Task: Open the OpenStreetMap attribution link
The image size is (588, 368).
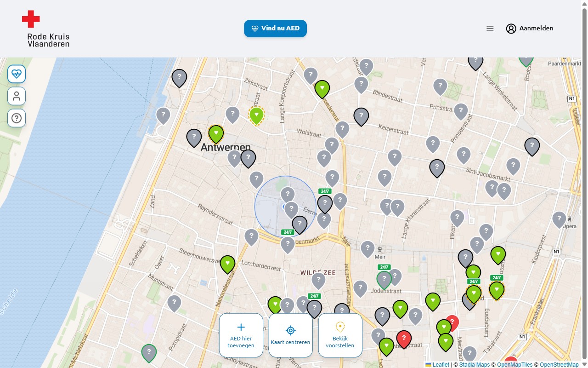Action: [559, 364]
